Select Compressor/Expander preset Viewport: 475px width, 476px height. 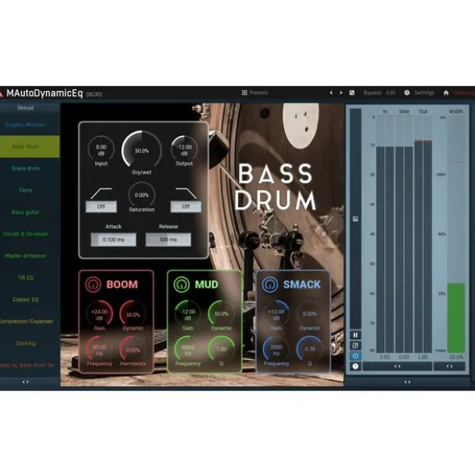pos(26,321)
